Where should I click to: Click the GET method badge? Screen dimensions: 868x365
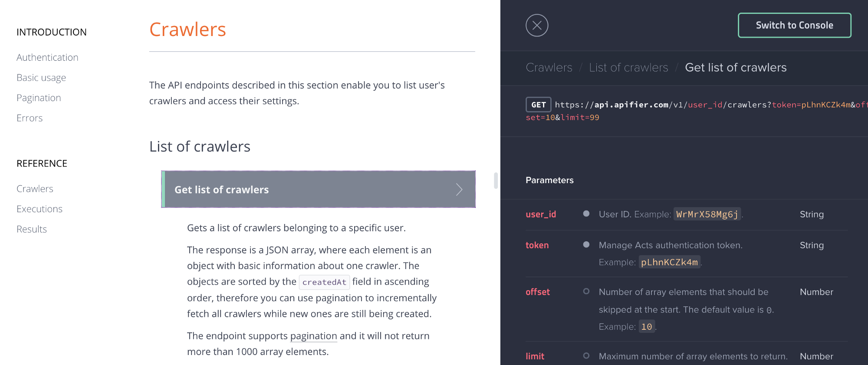[538, 105]
